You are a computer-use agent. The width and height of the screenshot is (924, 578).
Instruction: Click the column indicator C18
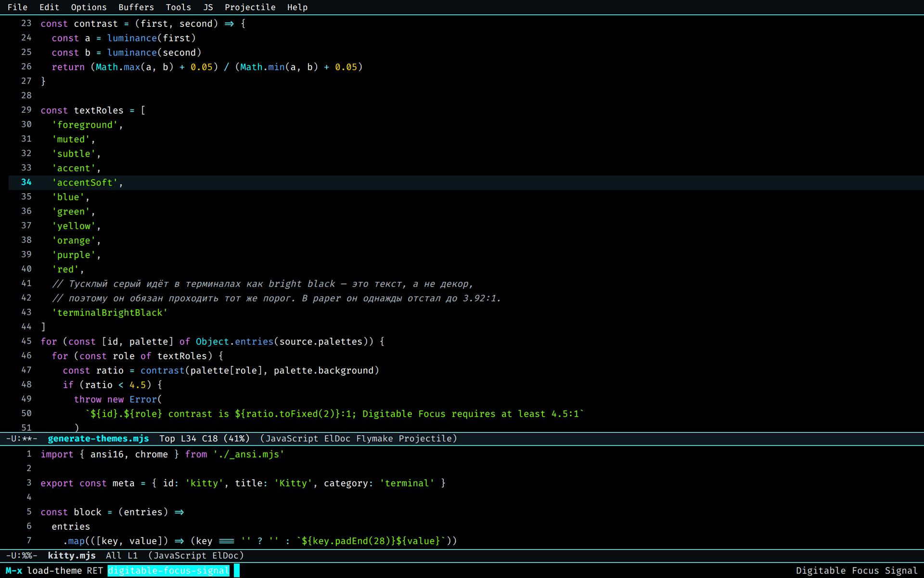pyautogui.click(x=210, y=438)
